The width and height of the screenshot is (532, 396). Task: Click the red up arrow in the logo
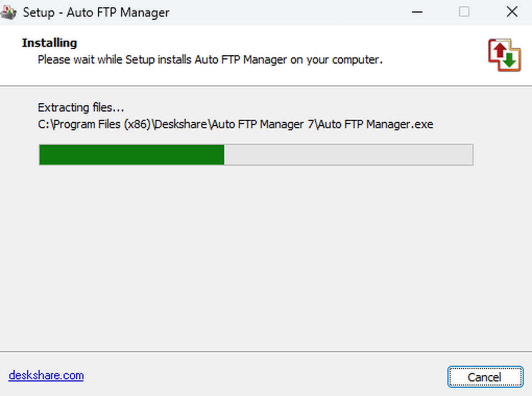pyautogui.click(x=500, y=50)
